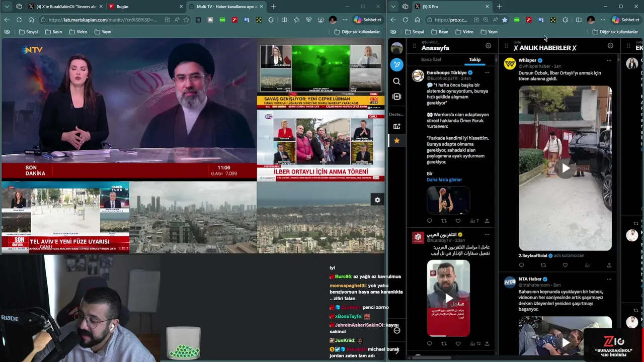
Task: Open profile avatar in X Pro browser toolbar
Action: [591, 20]
